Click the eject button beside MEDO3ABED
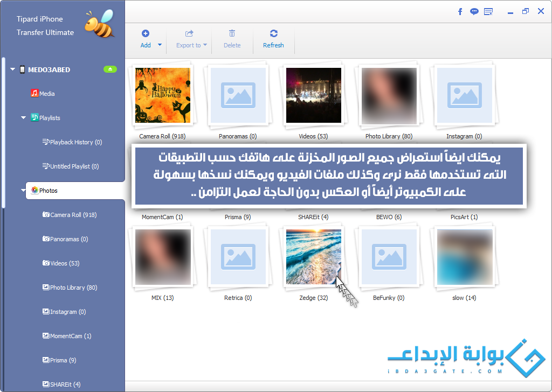 [x=110, y=69]
